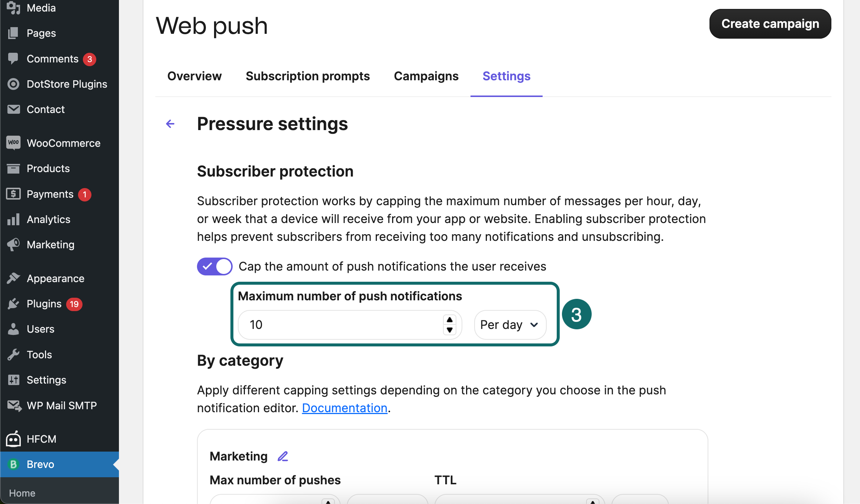
Task: Decrease maximum push notifications with down arrow
Action: point(450,330)
